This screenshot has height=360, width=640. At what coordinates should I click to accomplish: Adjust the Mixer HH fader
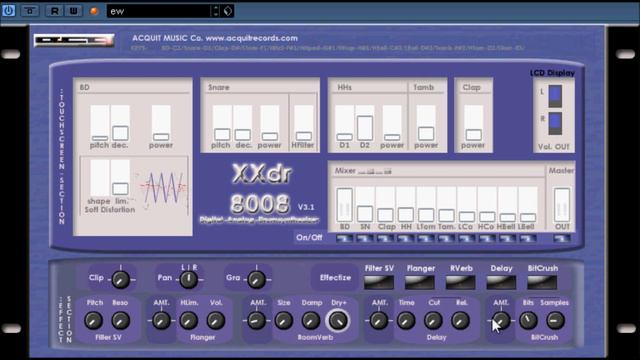(406, 205)
